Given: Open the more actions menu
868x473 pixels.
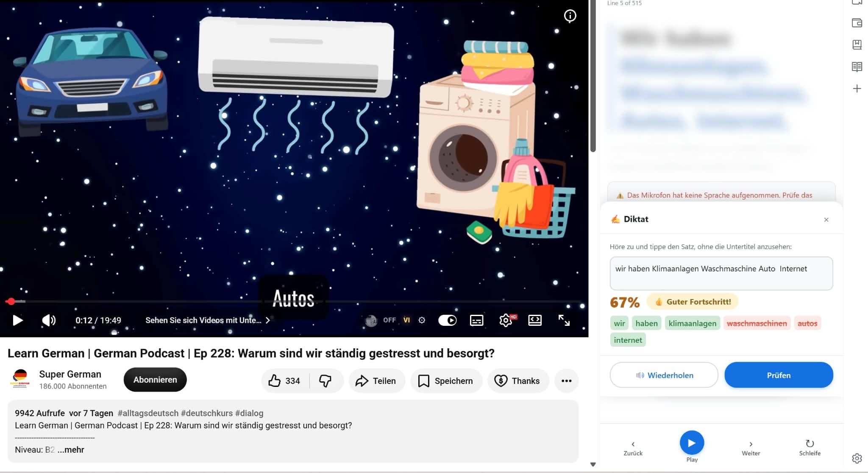Looking at the screenshot, I should tap(566, 381).
